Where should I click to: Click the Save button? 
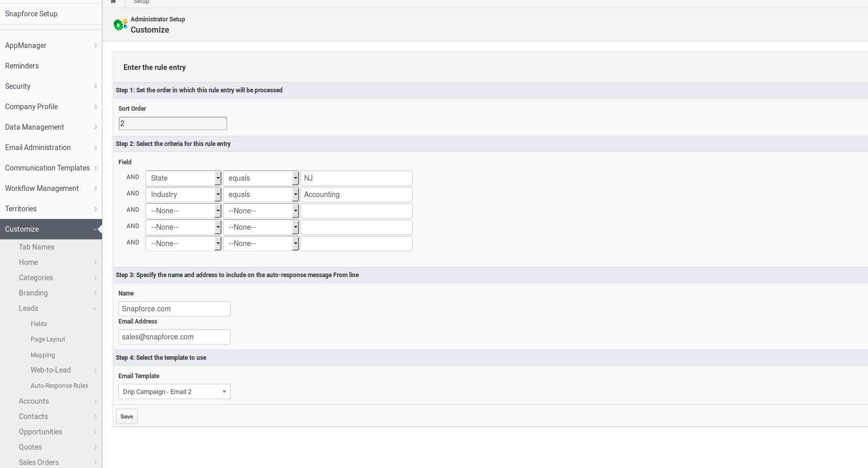click(127, 416)
